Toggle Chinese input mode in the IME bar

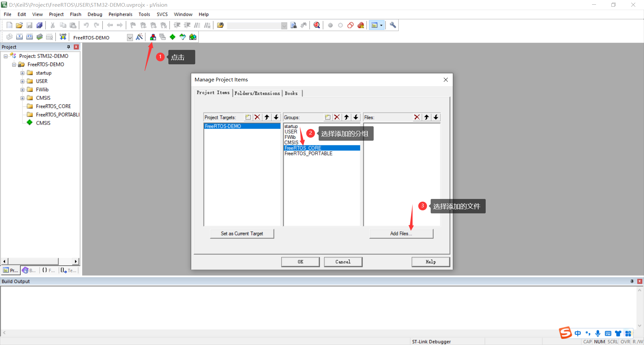pos(578,333)
